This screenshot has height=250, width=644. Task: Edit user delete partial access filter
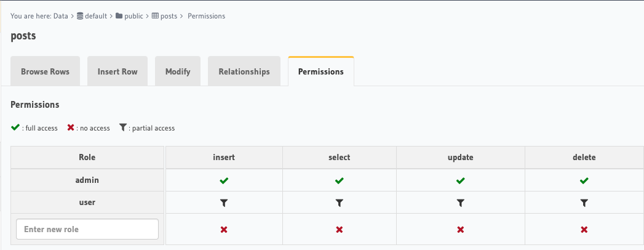tap(584, 203)
